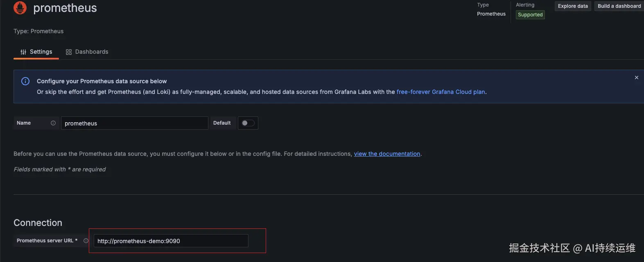This screenshot has height=262, width=644.
Task: Open the Dashboards tab
Action: click(x=87, y=52)
